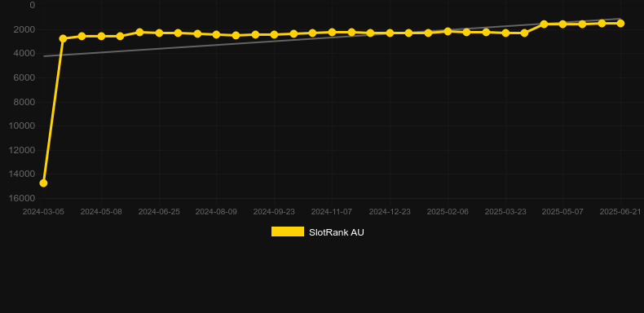This screenshot has width=644, height=313.
Task: Click the data point above 2024-06-25
Action: tap(159, 33)
